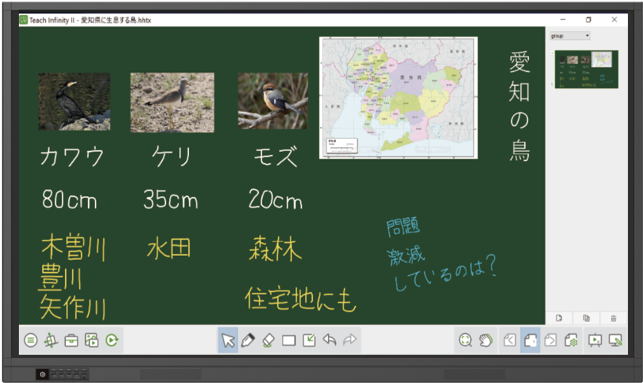Select the Eraser tool
Image resolution: width=643 pixels, height=383 pixels.
268,340
